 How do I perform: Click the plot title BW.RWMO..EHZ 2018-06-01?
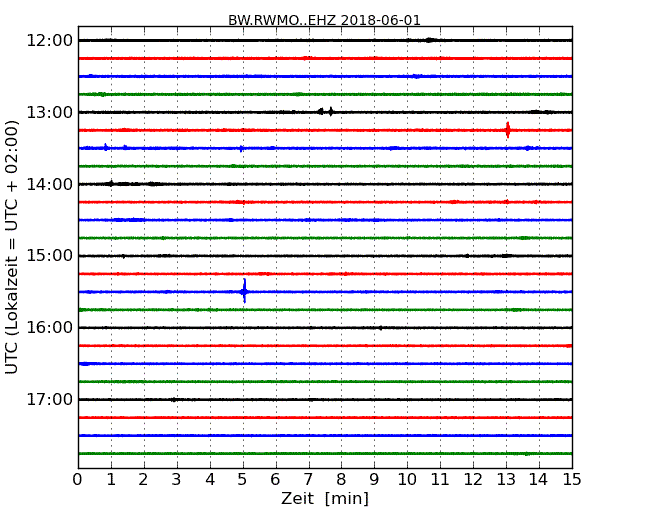click(324, 20)
